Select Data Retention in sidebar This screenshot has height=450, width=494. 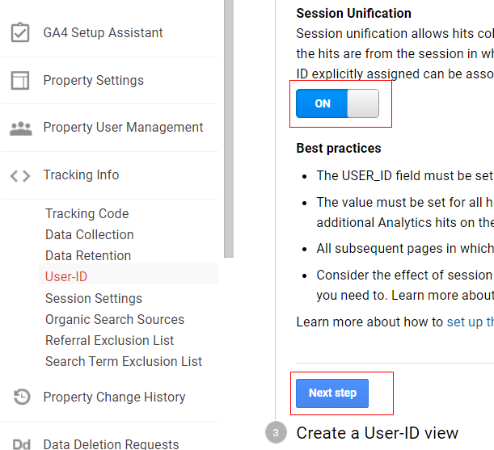(x=88, y=255)
